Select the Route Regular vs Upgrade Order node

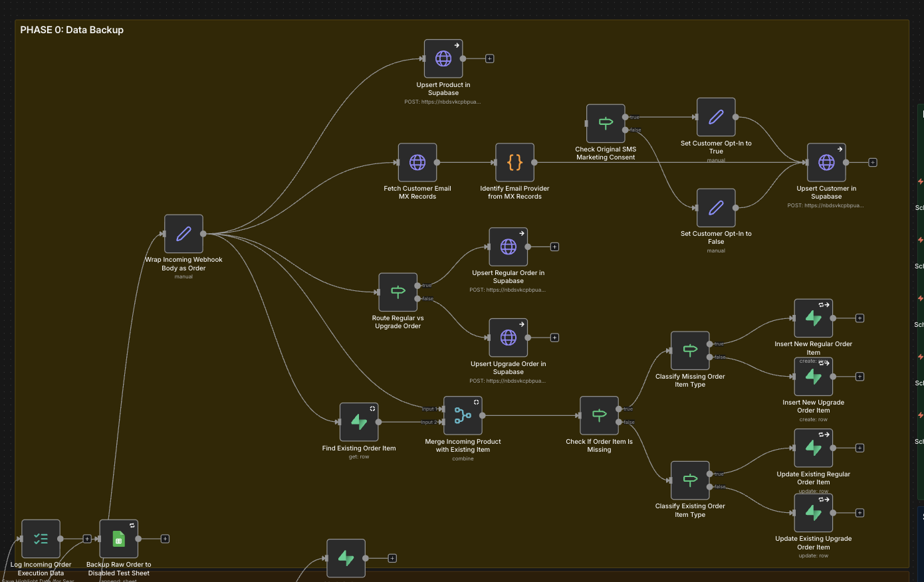pos(398,292)
